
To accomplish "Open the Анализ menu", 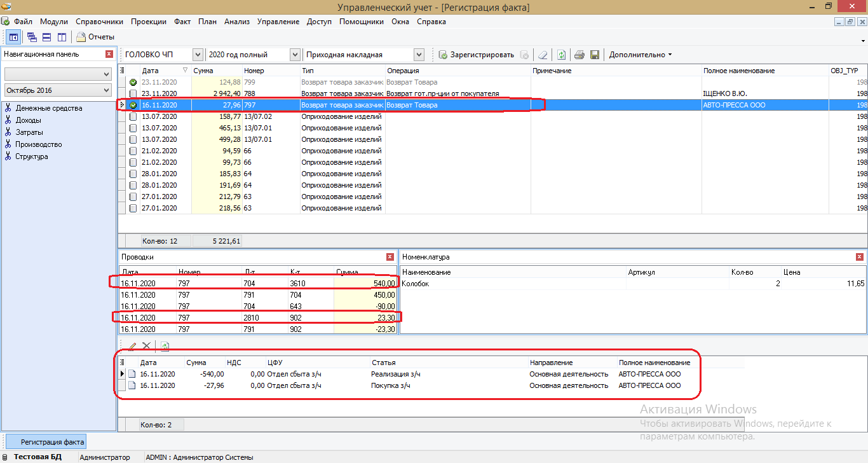I will [x=236, y=22].
